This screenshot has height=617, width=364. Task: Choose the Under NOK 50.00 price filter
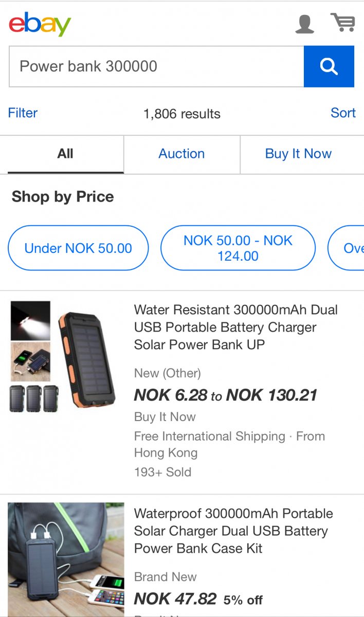(x=78, y=248)
